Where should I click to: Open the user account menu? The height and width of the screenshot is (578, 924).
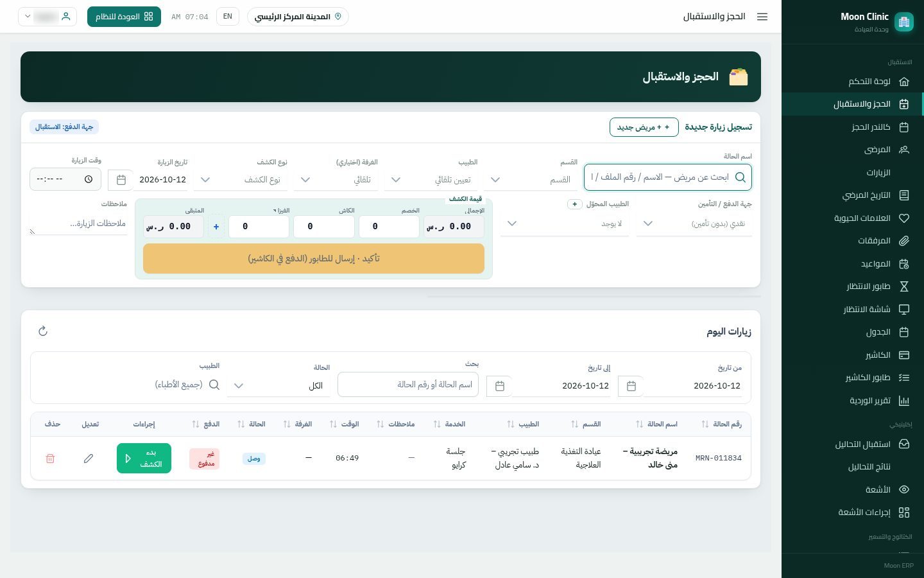47,17
